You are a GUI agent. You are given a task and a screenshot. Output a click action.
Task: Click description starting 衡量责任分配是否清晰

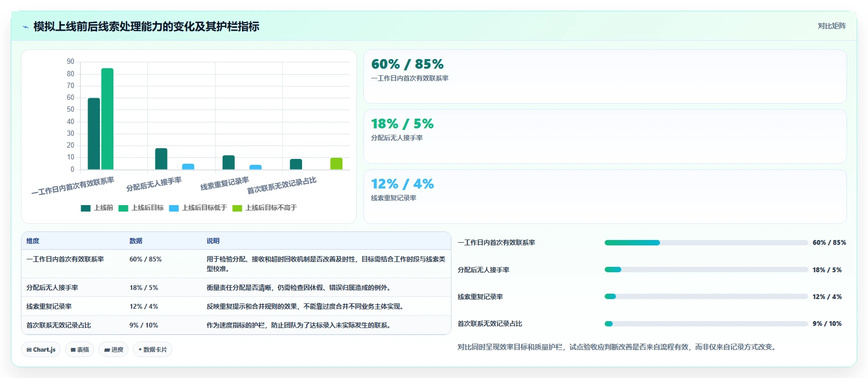300,288
